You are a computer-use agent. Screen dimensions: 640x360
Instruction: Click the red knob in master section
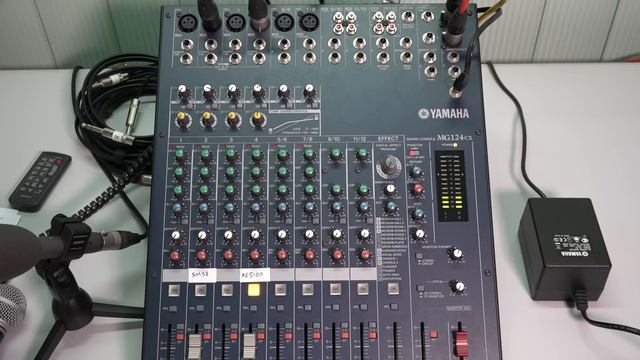coord(418,189)
